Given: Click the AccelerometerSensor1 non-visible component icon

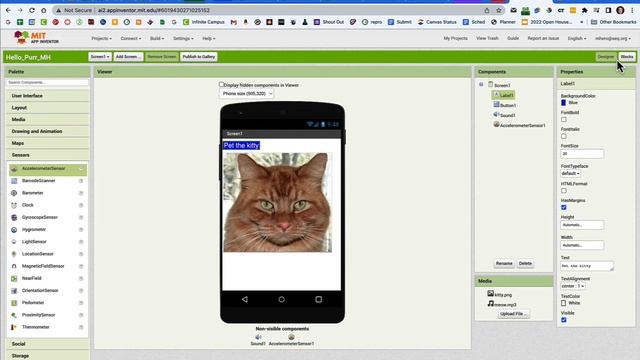Looking at the screenshot, I should coord(291,337).
